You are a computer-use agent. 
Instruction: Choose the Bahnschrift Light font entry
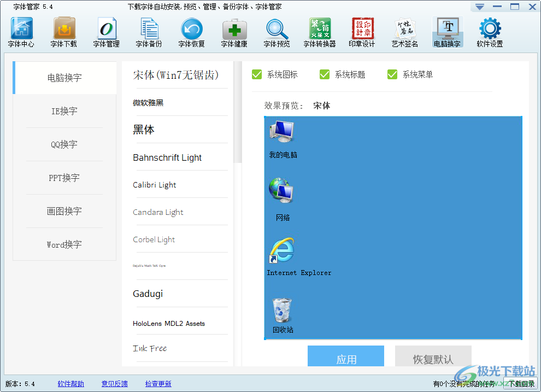click(167, 157)
